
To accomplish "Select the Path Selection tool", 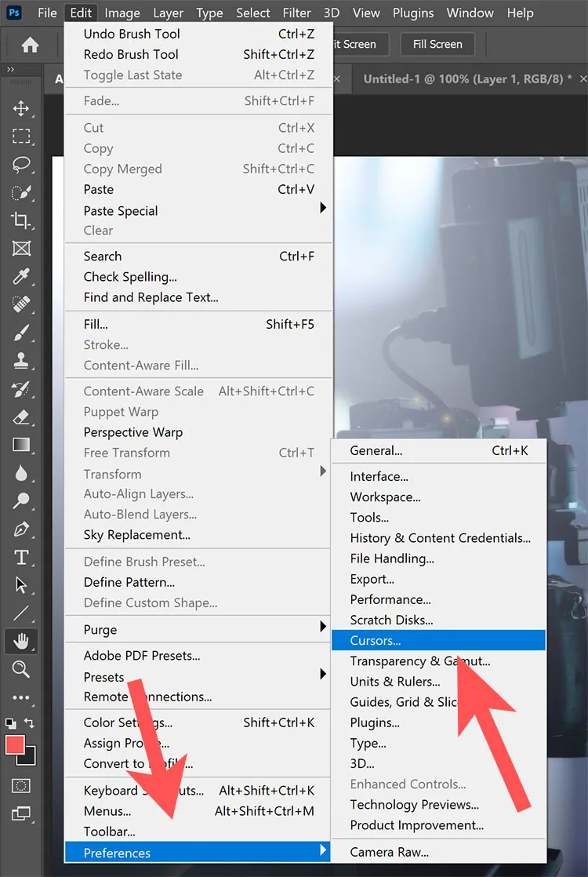I will (x=21, y=585).
